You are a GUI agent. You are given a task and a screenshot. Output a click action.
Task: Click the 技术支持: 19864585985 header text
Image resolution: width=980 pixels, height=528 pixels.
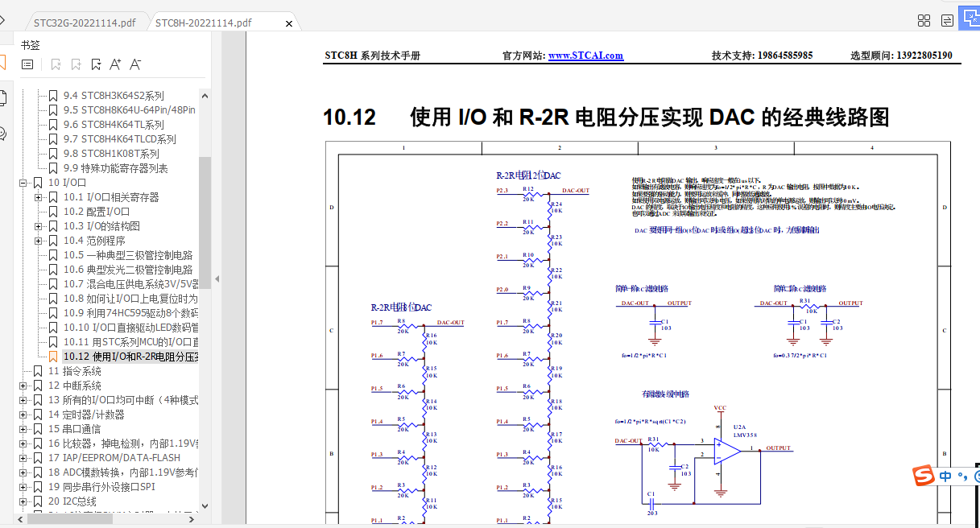tap(762, 56)
